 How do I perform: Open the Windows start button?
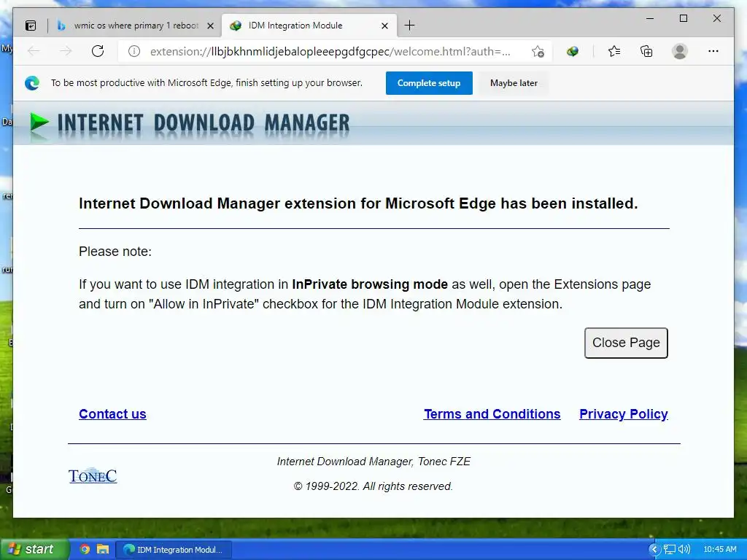34,550
